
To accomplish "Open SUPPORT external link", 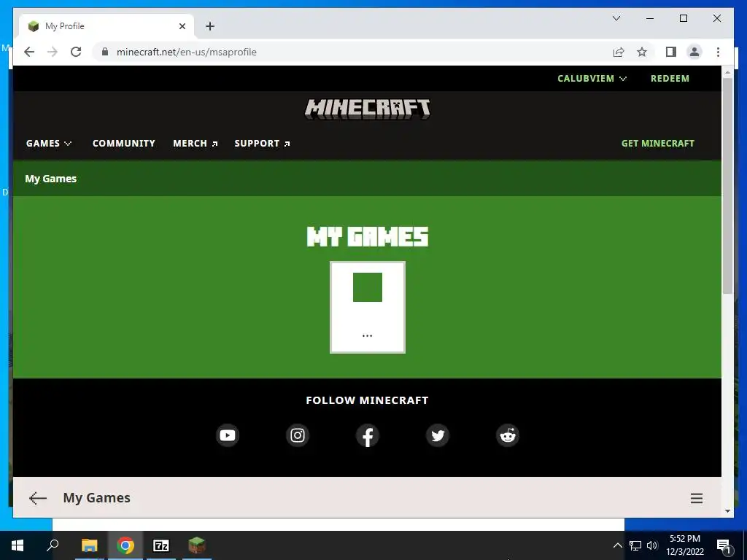I will point(262,144).
